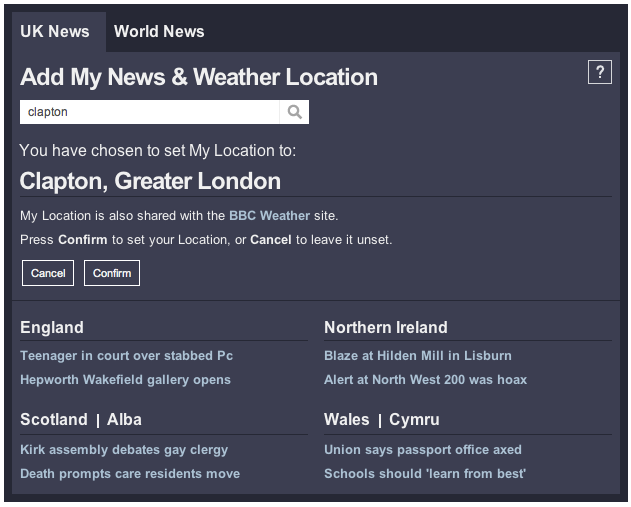Confirm Clapton as My Location
The image size is (631, 507).
click(x=112, y=273)
